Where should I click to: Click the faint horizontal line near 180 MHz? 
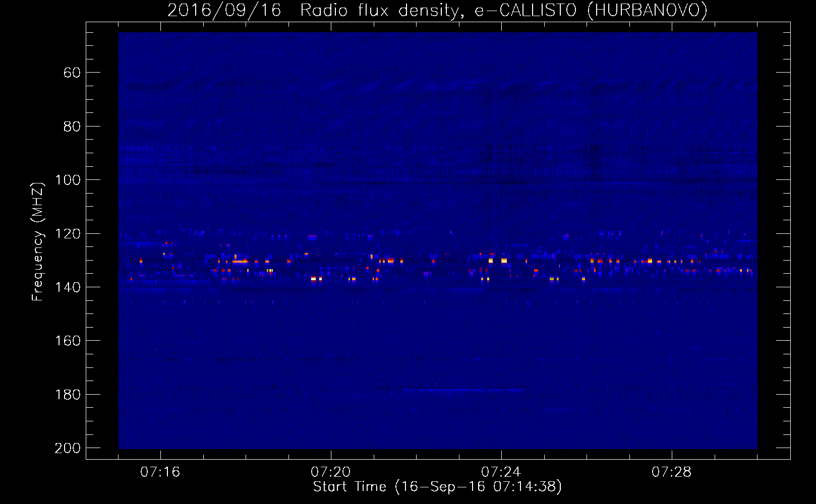coord(463,390)
